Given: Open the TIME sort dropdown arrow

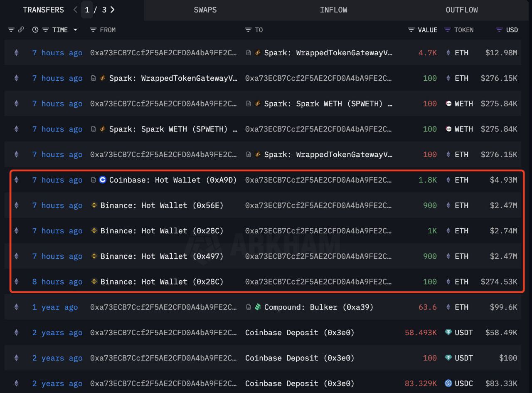Looking at the screenshot, I should coord(75,30).
